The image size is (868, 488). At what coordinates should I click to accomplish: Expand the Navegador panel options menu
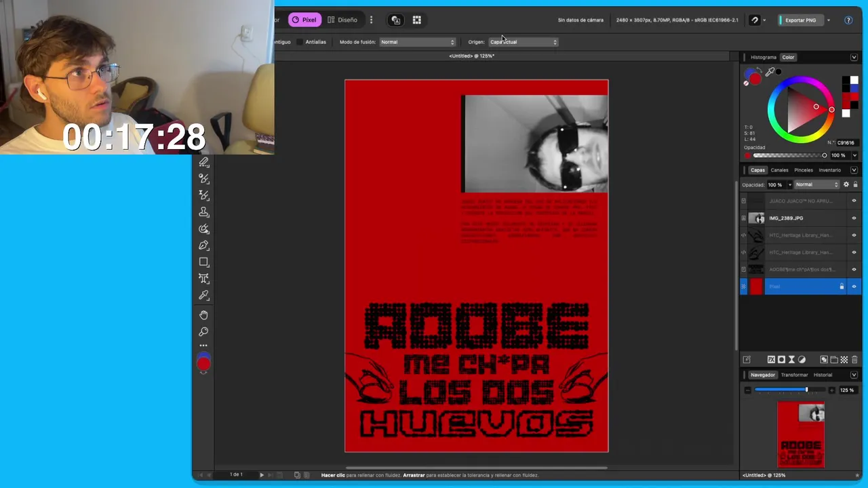(x=854, y=375)
